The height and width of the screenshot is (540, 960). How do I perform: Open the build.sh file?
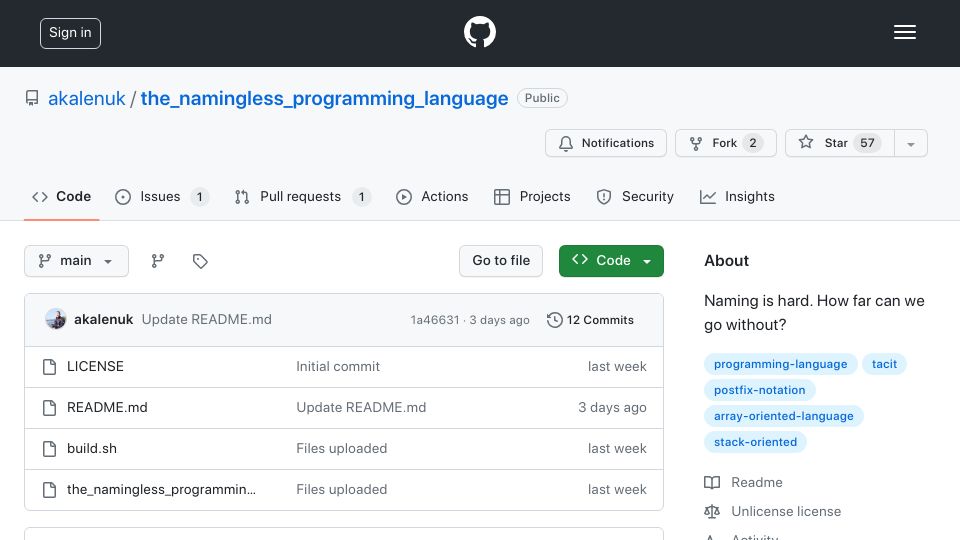pyautogui.click(x=92, y=448)
